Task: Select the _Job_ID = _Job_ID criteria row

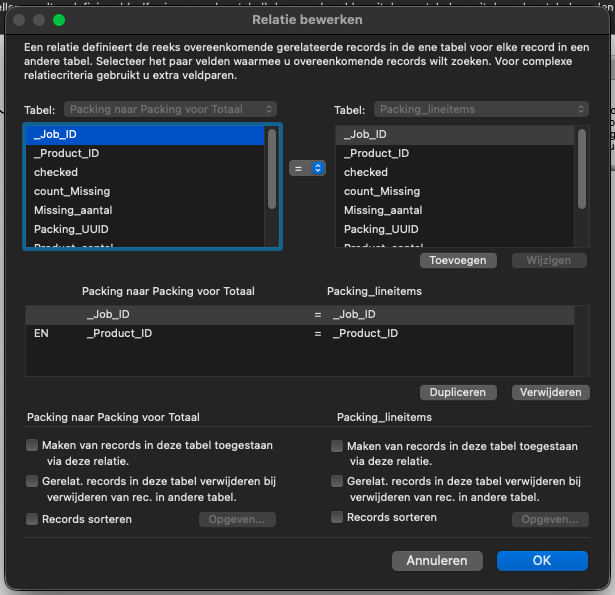Action: [300, 314]
